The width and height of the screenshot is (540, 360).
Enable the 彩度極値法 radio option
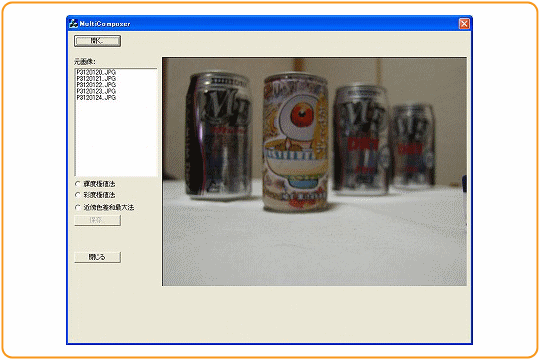[78, 195]
